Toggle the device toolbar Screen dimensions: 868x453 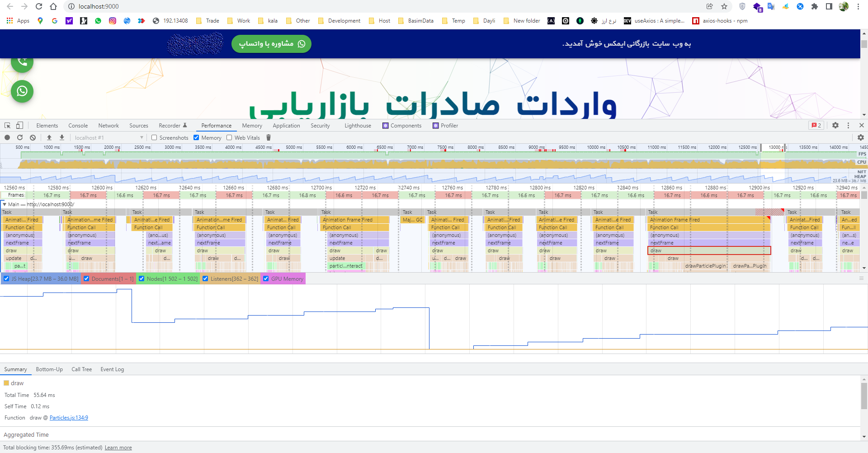pos(19,125)
